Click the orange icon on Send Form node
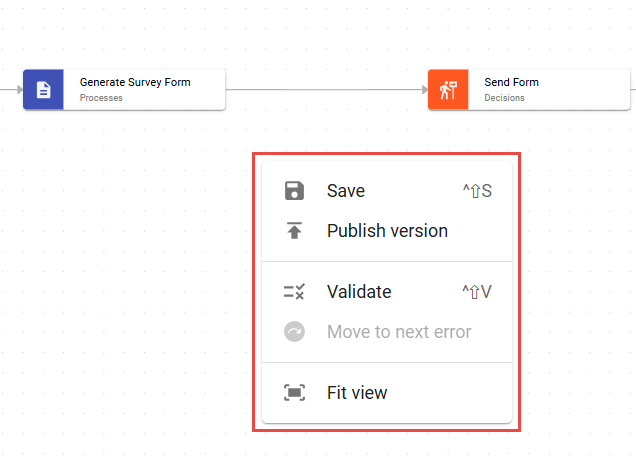This screenshot has width=636, height=466. tap(448, 90)
